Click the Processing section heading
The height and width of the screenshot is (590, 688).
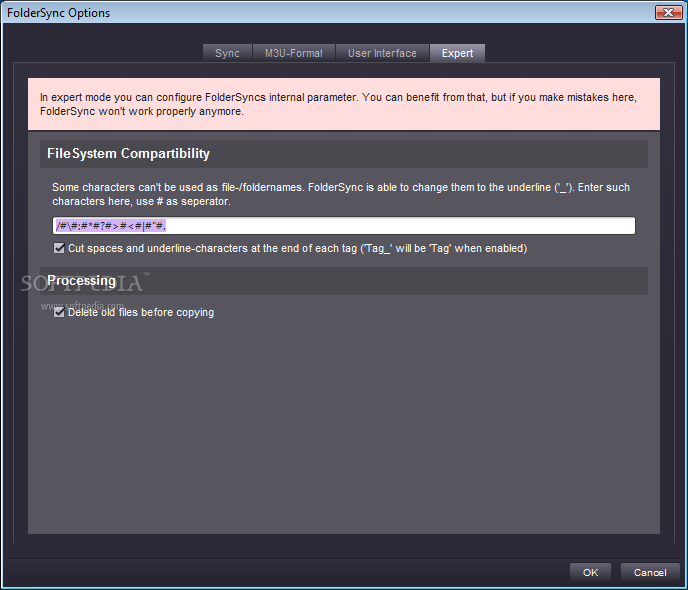point(81,281)
